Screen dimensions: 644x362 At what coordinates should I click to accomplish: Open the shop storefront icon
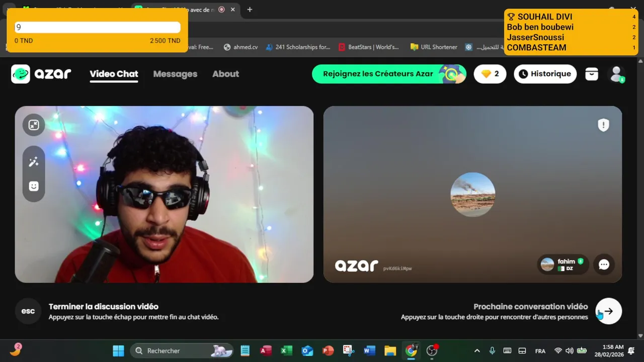coord(592,74)
